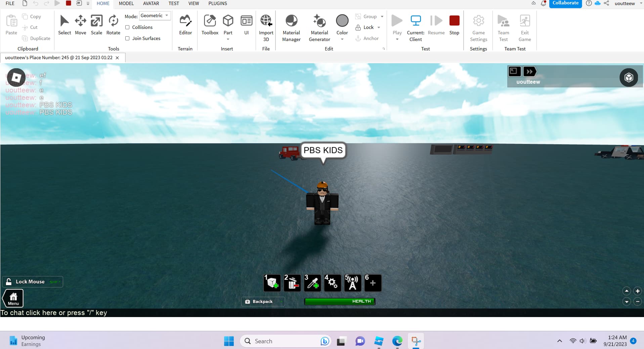Switch to the TEST tab
This screenshot has height=349, width=644.
point(174,3)
